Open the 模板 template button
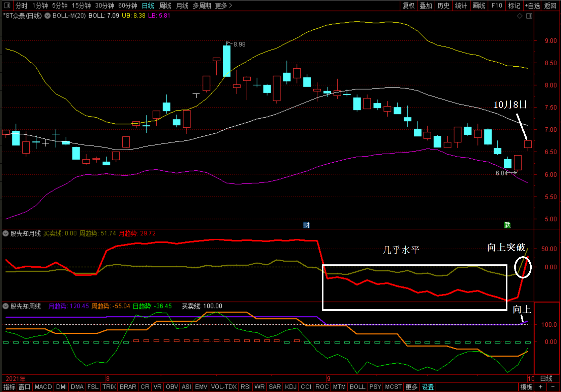Image resolution: width=561 pixels, height=392 pixels. tap(526, 387)
